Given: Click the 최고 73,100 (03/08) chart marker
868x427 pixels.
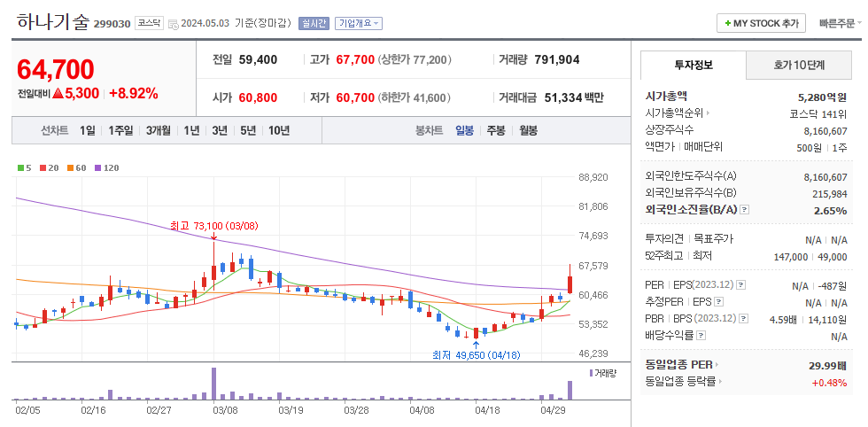Looking at the screenshot, I should pos(214,226).
